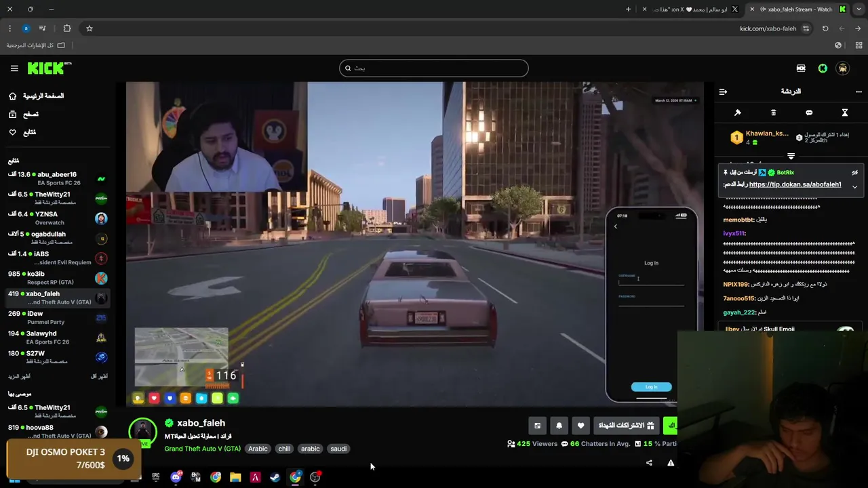Open YZNSA channel in sidebar
Image resolution: width=868 pixels, height=488 pixels.
tap(58, 218)
